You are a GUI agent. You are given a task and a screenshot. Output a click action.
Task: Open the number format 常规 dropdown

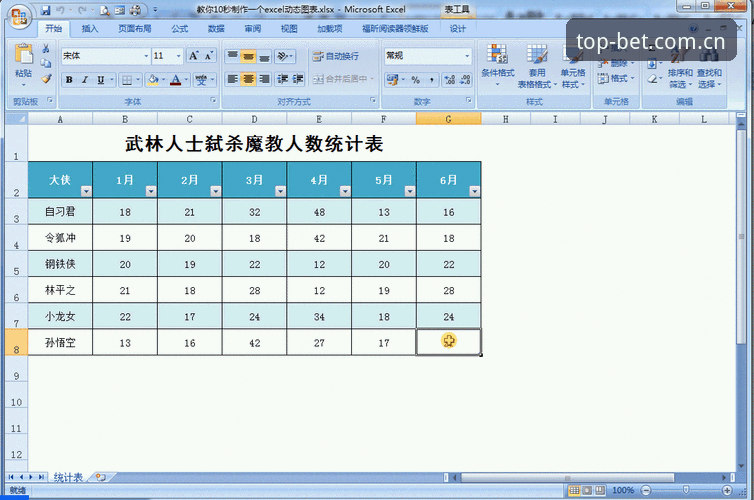tap(467, 56)
